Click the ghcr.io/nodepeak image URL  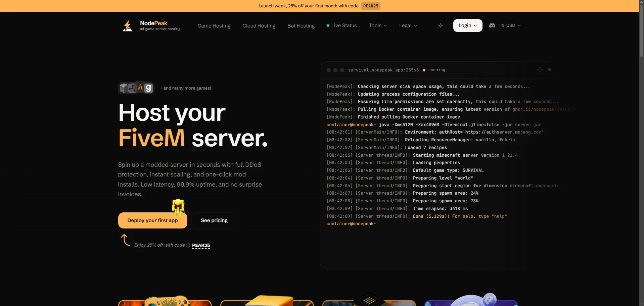coord(543,109)
